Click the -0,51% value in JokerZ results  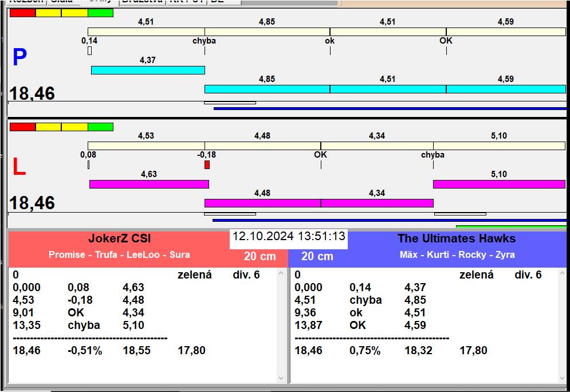coord(85,351)
